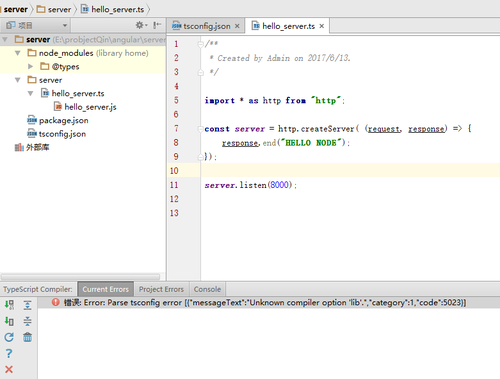This screenshot has width=500, height=379.
Task: Click the collapse all icon
Action: (27, 321)
